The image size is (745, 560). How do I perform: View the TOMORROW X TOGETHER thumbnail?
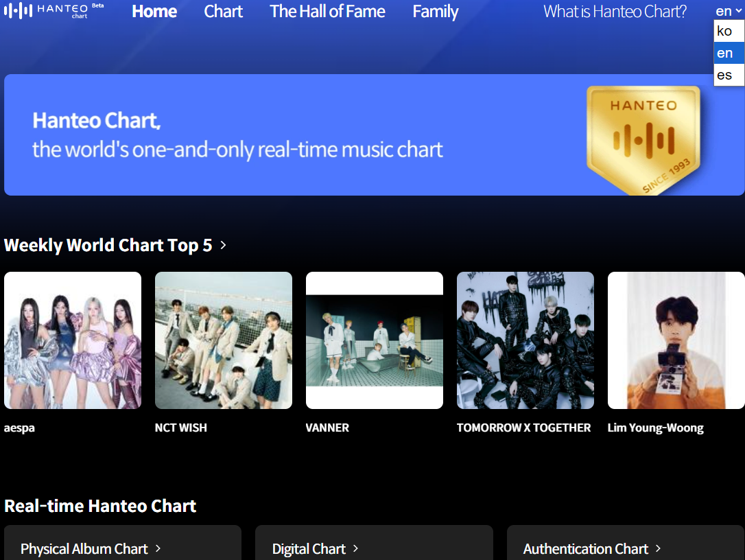point(525,340)
